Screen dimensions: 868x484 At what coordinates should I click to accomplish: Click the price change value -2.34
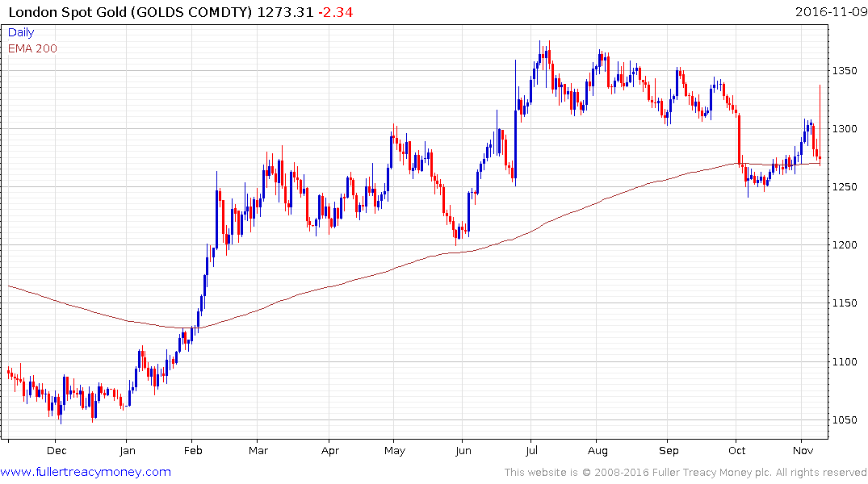[x=335, y=12]
